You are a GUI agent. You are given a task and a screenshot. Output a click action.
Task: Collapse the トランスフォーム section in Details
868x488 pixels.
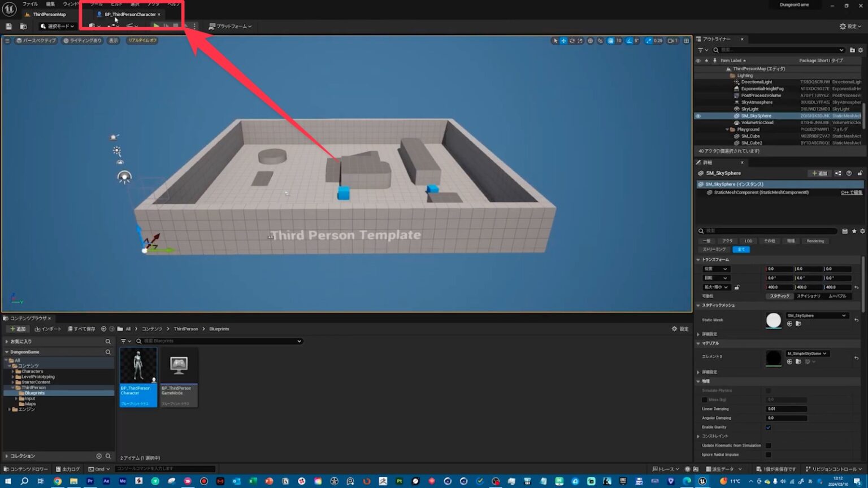click(x=698, y=259)
